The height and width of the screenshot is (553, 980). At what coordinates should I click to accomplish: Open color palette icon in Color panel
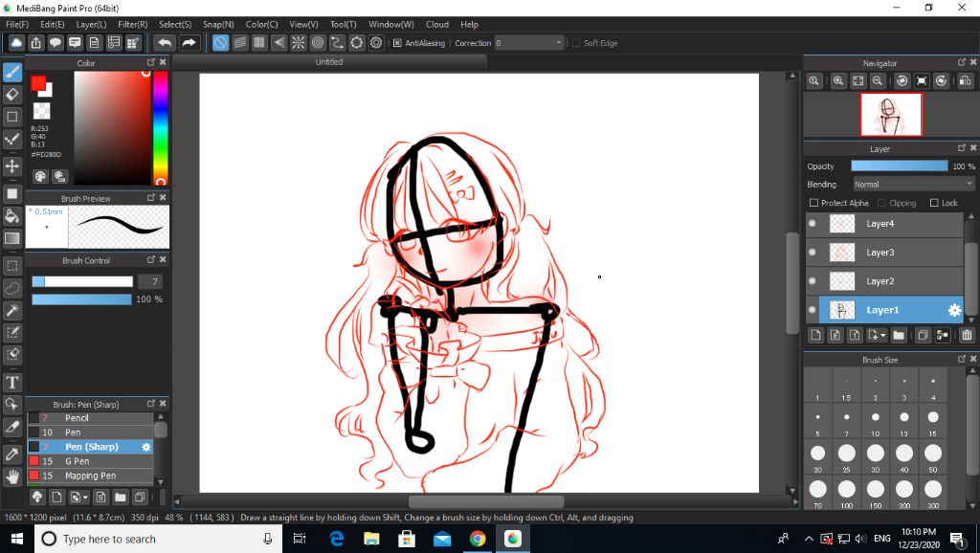point(40,176)
